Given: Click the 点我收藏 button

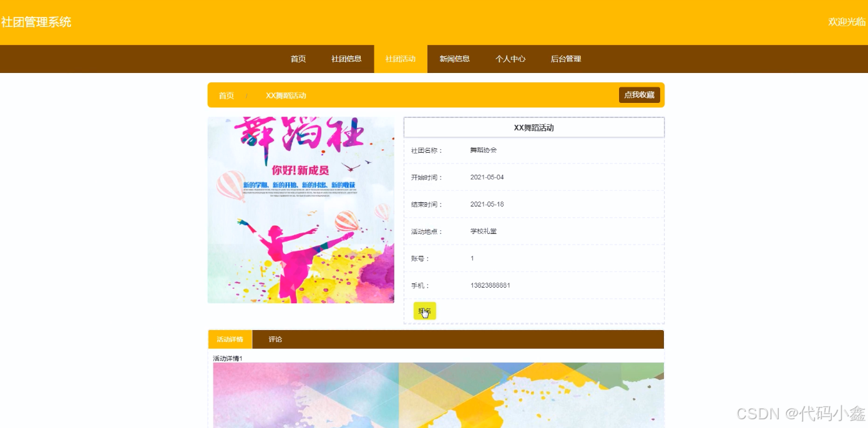Looking at the screenshot, I should point(640,95).
